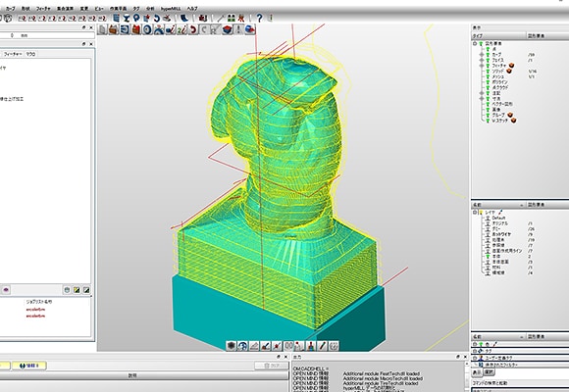569x392 pixels.
Task: Click the blue rotate icon on bottom view toolbar
Action: (242, 346)
